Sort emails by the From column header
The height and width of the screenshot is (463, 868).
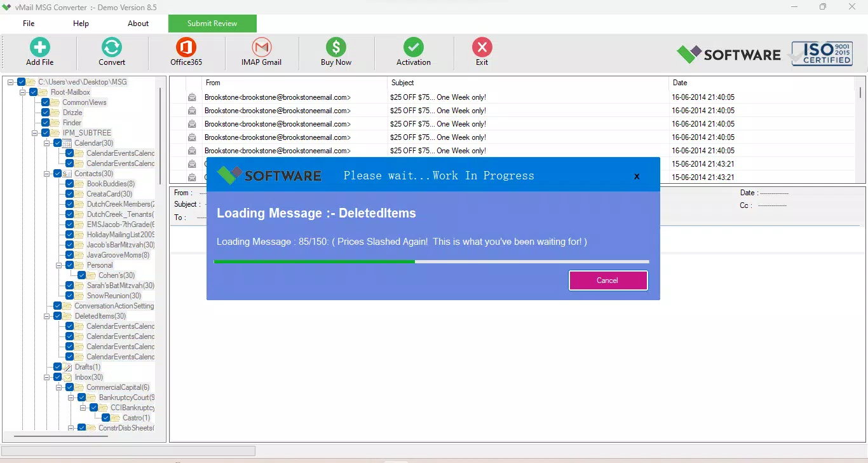(294, 83)
